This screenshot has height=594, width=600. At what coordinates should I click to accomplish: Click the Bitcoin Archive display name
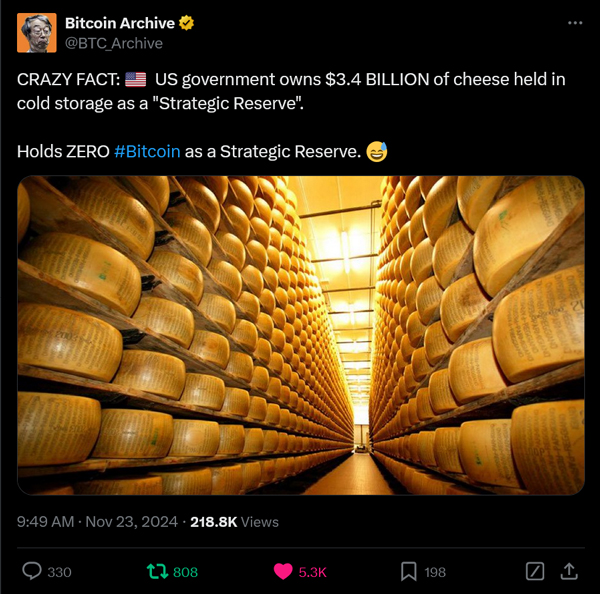click(x=120, y=23)
